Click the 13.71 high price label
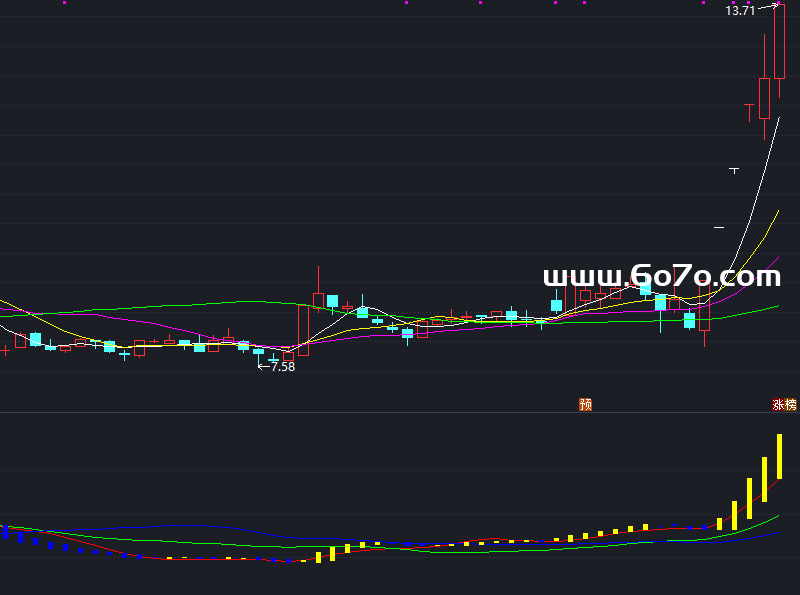This screenshot has width=800, height=595. 739,11
